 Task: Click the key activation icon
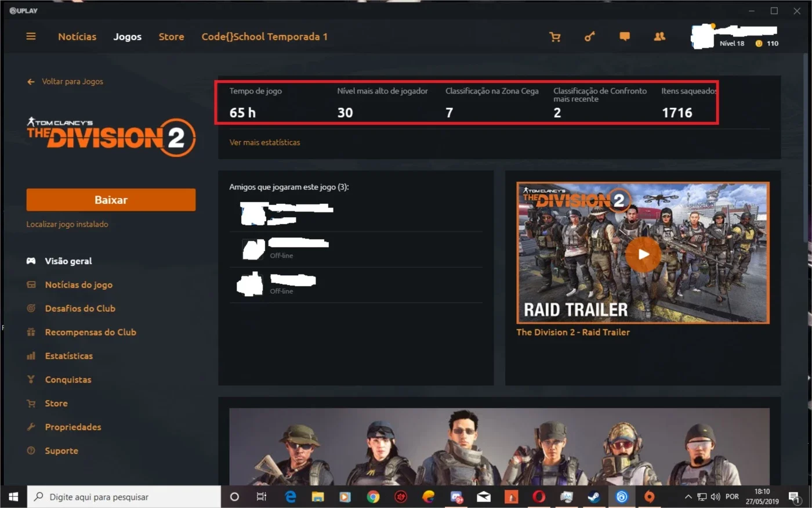pyautogui.click(x=589, y=37)
